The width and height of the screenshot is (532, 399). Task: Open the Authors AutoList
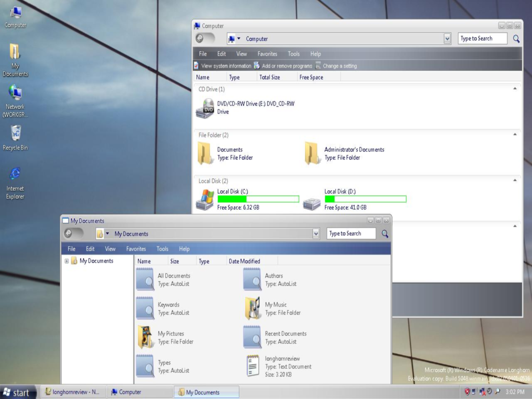pos(252,279)
